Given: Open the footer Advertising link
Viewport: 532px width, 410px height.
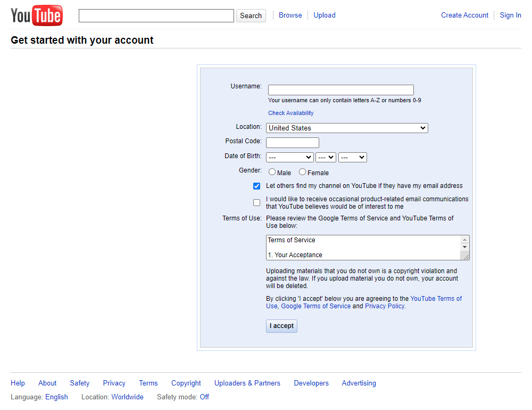Looking at the screenshot, I should point(359,383).
